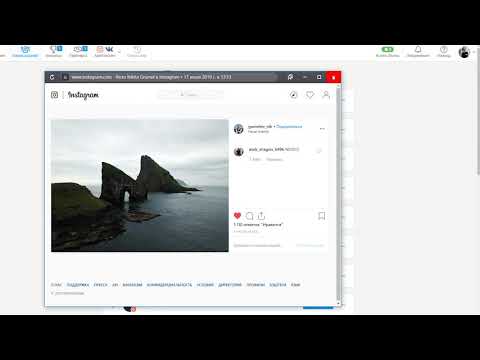480x360 pixels.
Task: Open Instagram activity heart icon in header
Action: [310, 95]
